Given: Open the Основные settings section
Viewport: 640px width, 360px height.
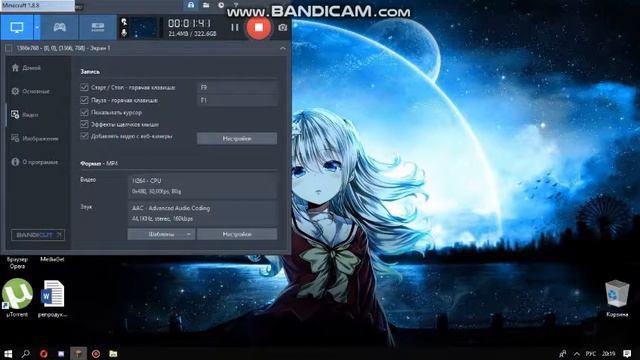Looking at the screenshot, I should pyautogui.click(x=31, y=91).
